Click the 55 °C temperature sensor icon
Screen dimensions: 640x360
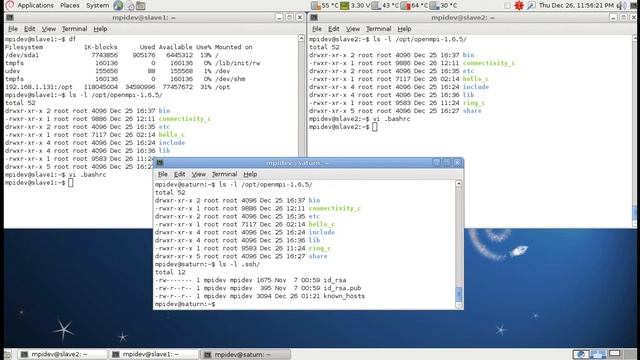tap(315, 5)
